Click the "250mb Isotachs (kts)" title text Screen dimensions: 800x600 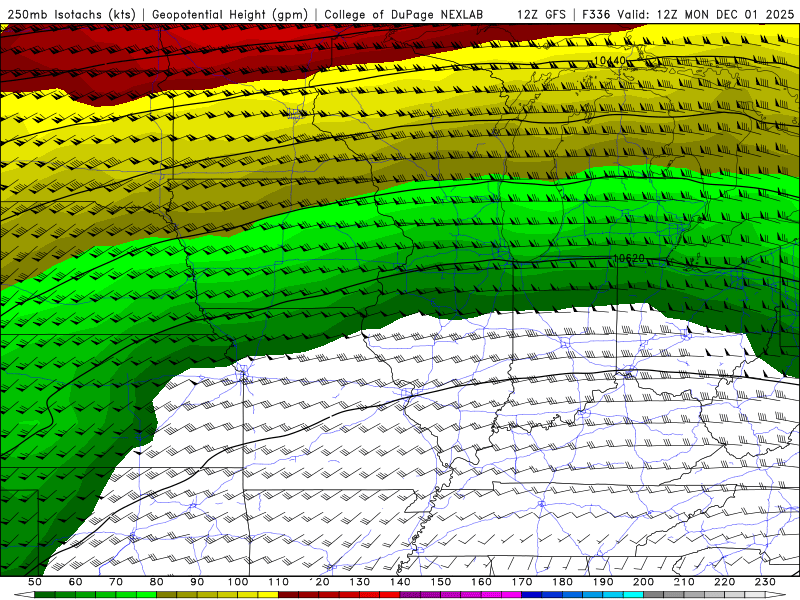72,15
